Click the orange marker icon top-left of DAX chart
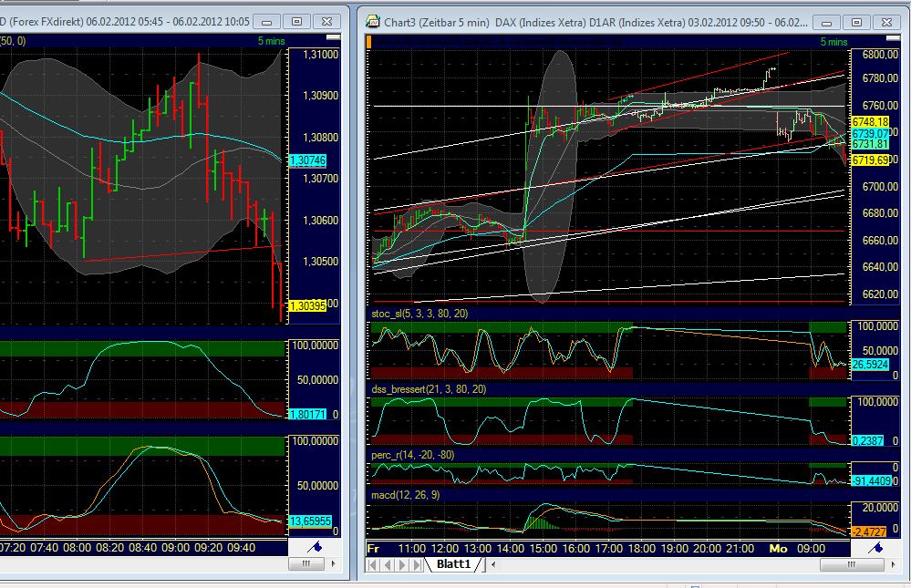The width and height of the screenshot is (911, 588). click(x=368, y=40)
